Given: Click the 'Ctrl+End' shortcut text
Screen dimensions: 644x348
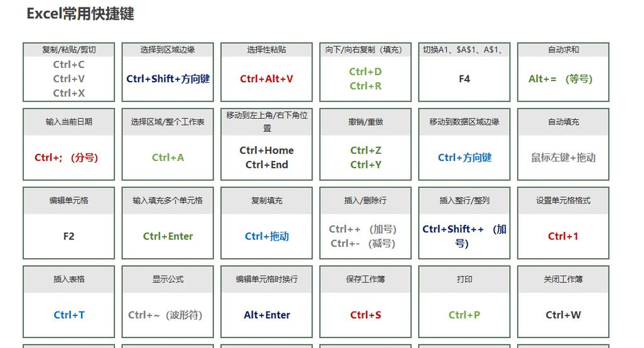Looking at the screenshot, I should (267, 165).
